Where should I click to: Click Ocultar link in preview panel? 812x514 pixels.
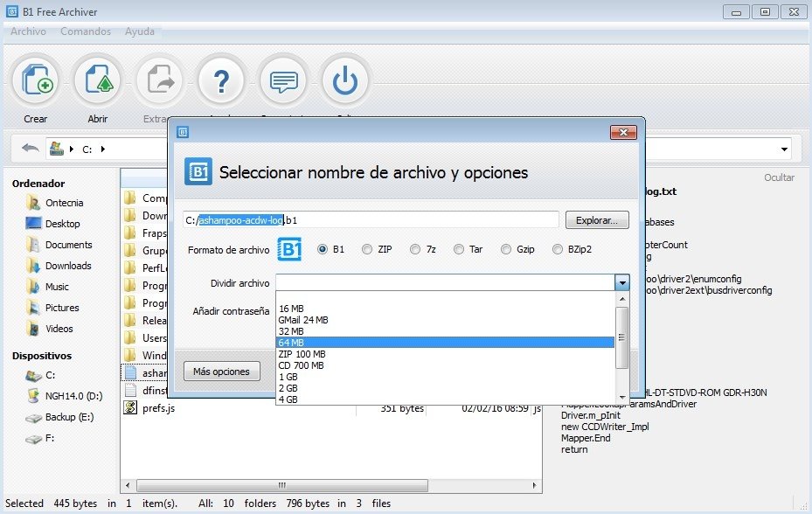779,177
